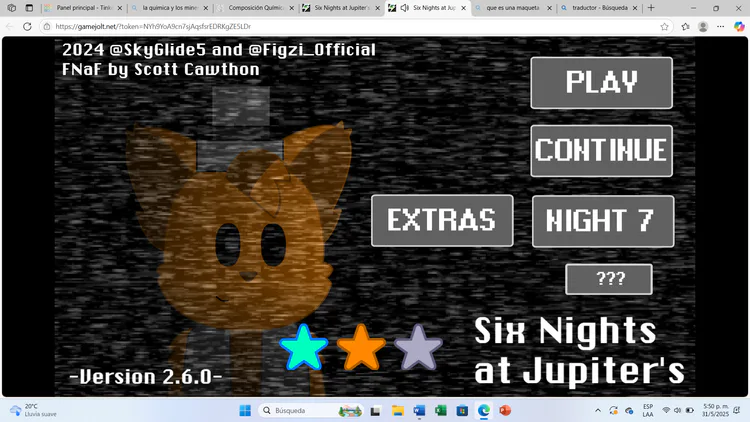Close the traductor - Búsqueda tab

635,8
